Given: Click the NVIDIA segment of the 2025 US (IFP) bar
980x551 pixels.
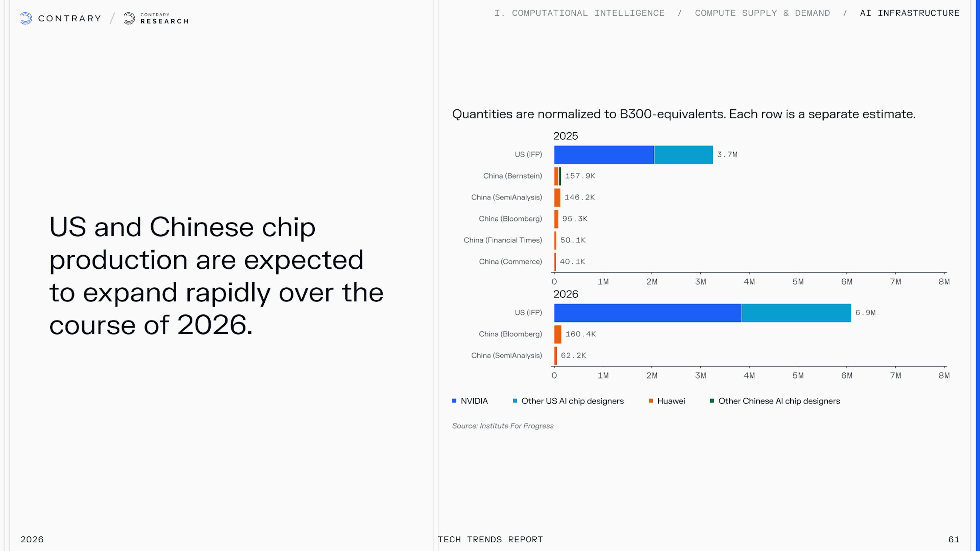Looking at the screenshot, I should click(x=604, y=155).
